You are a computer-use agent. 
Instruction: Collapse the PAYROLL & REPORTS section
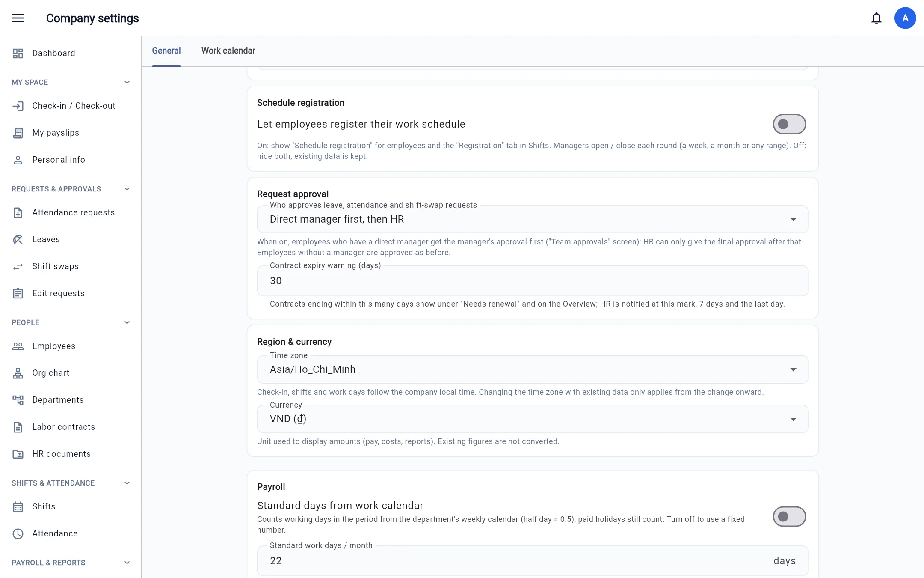pos(127,563)
